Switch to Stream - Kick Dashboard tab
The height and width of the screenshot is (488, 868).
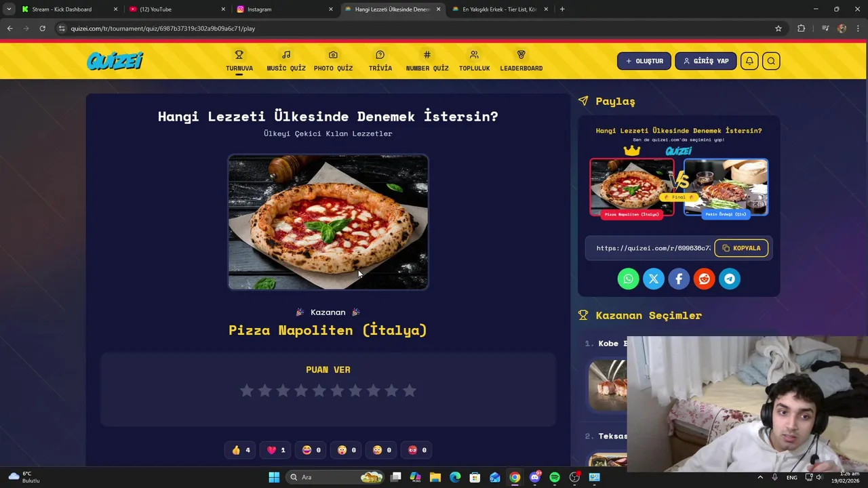coord(68,9)
